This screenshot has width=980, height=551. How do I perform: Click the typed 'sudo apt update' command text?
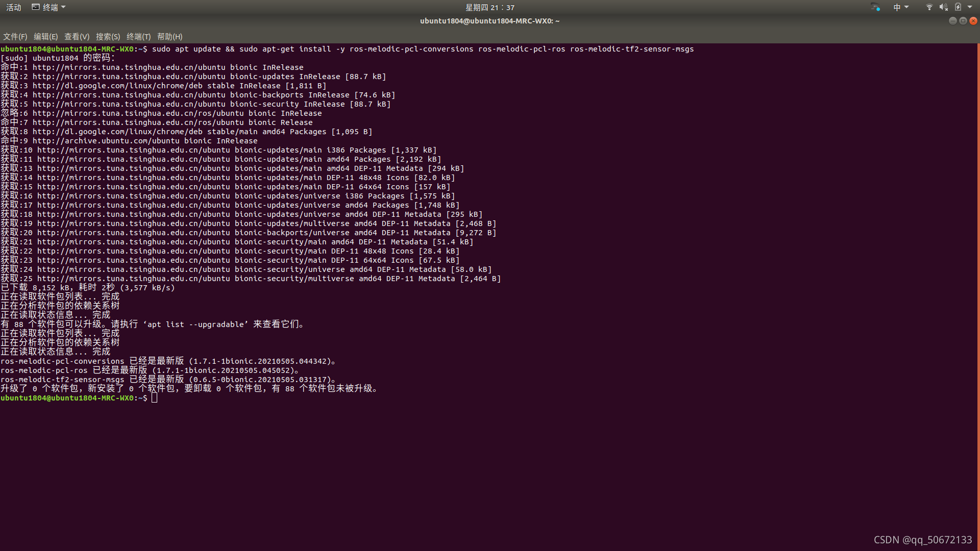click(x=186, y=49)
